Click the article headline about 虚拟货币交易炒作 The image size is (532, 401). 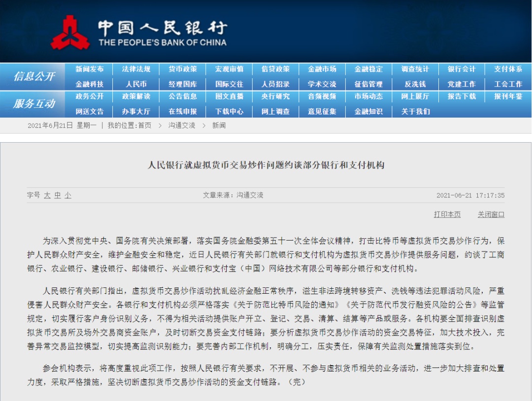point(266,165)
